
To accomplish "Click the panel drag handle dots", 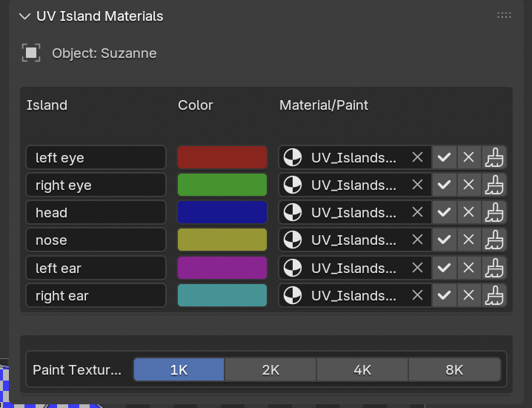I will click(504, 15).
